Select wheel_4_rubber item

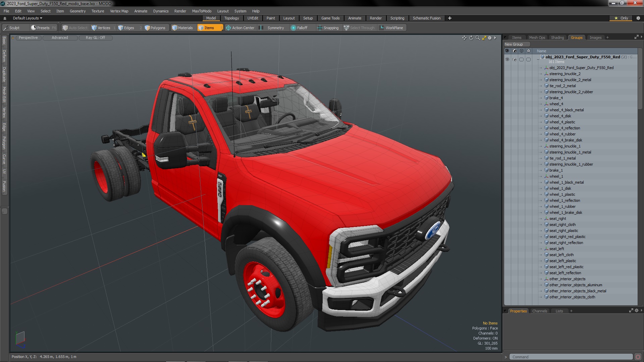tap(562, 134)
